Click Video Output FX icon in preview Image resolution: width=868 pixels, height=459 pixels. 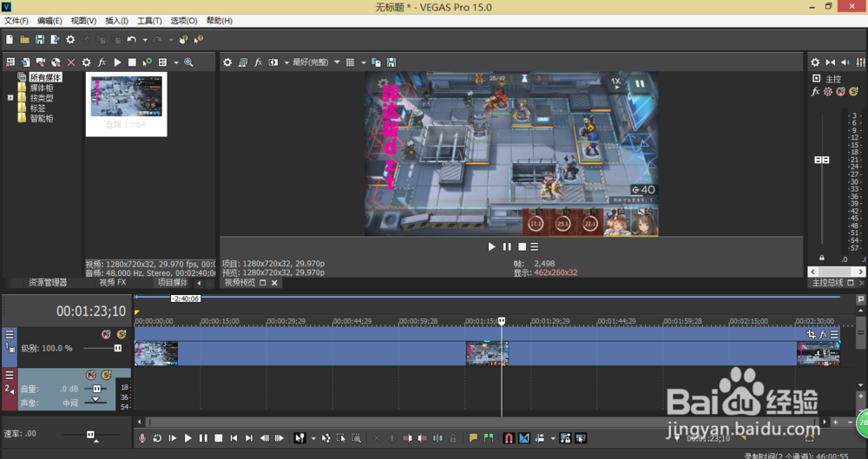click(258, 62)
